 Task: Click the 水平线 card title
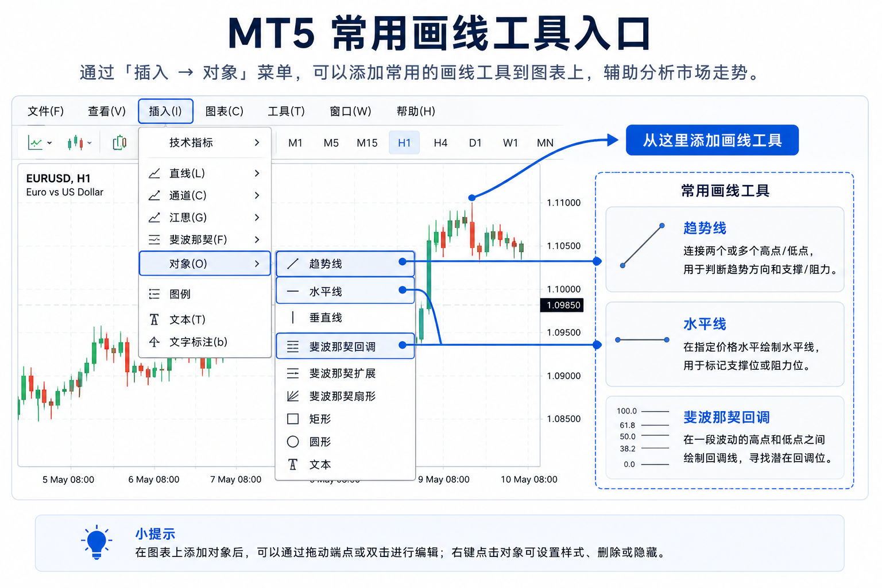(705, 324)
